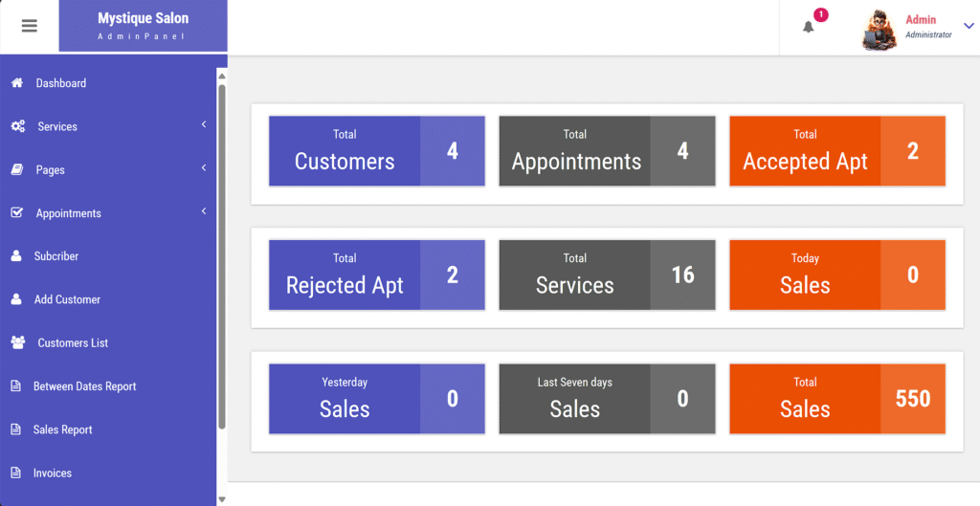Expand the Pages submenu chevron
The width and height of the screenshot is (980, 506).
click(204, 168)
